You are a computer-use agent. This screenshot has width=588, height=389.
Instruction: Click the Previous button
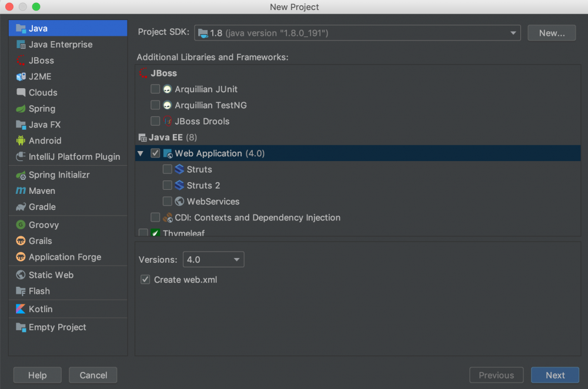(x=496, y=375)
